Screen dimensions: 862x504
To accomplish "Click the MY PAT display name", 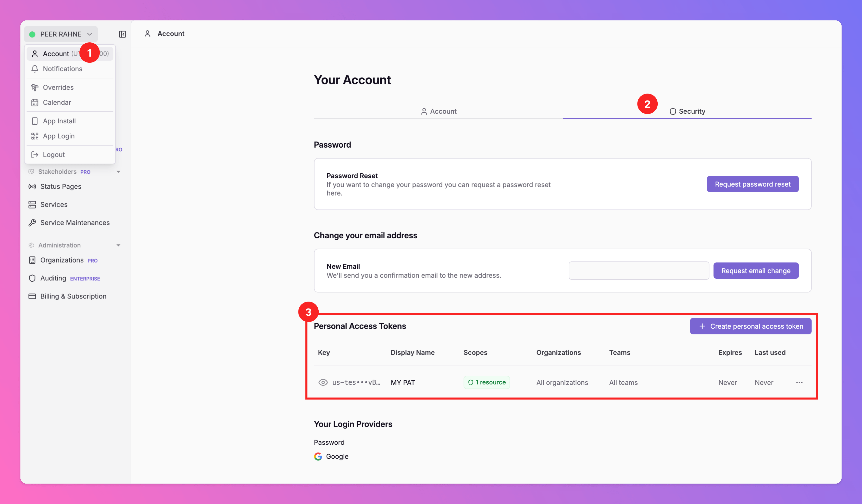I will tap(403, 383).
